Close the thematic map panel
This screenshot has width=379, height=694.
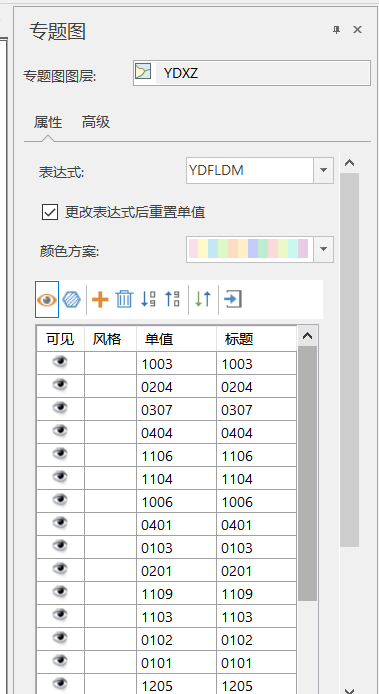pyautogui.click(x=357, y=30)
